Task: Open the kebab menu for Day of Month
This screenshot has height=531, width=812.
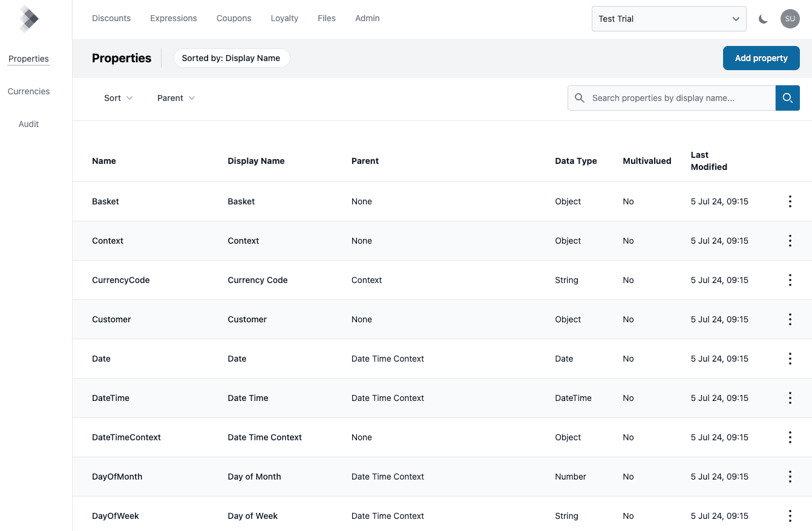Action: click(x=790, y=477)
